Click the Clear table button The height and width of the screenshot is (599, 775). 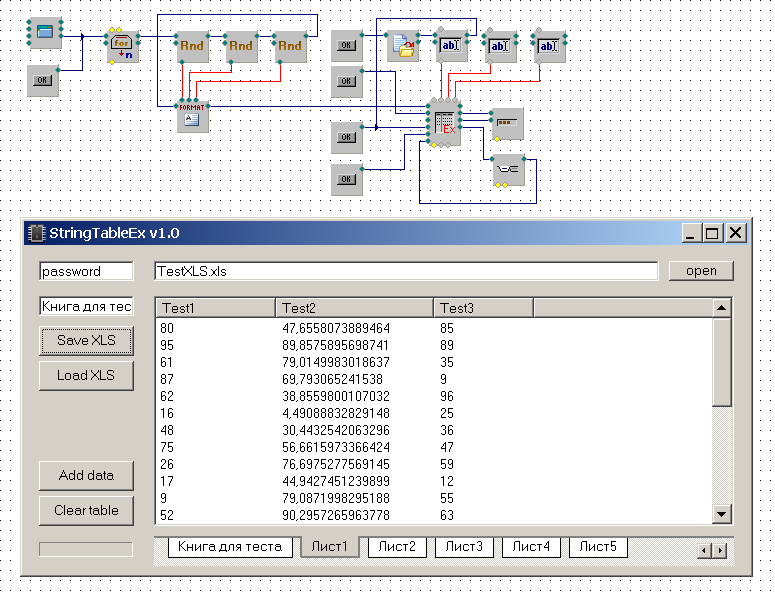coord(86,511)
